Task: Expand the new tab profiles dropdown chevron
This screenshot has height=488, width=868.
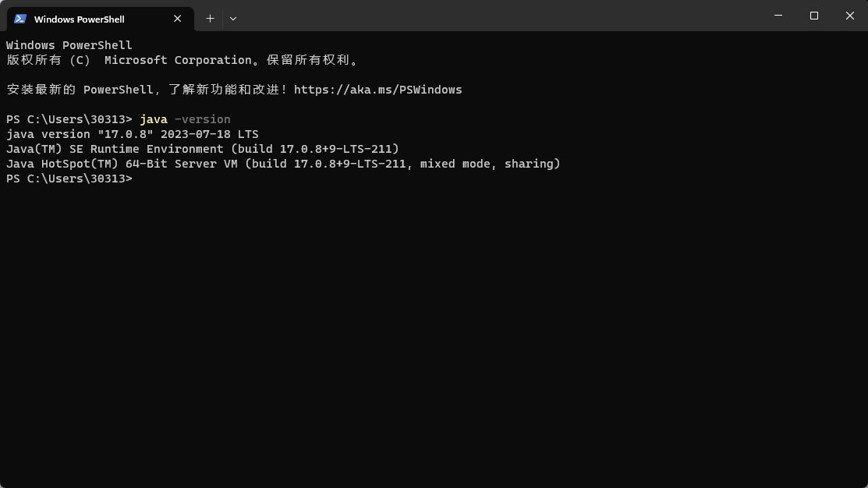Action: tap(233, 18)
